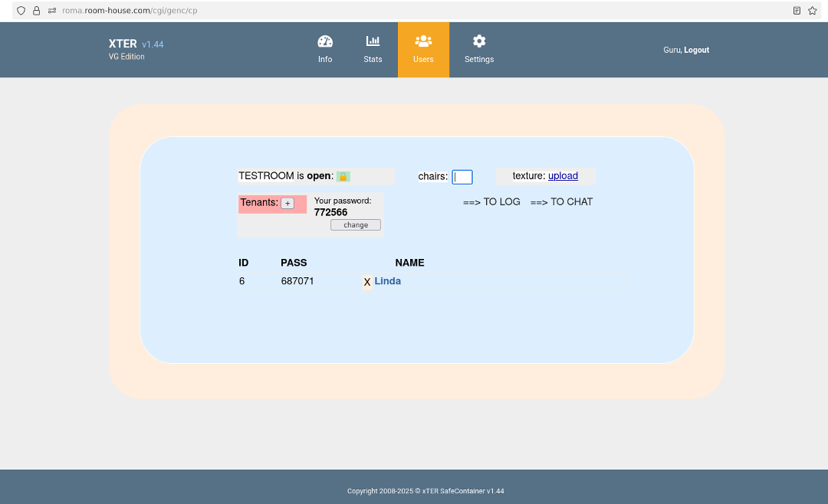Open the Settings gear icon

point(479,41)
